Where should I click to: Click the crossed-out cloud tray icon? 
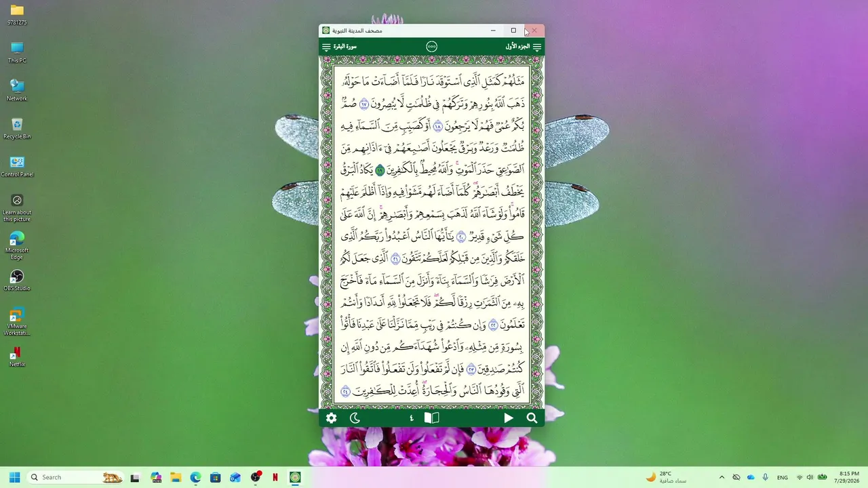[x=736, y=477]
